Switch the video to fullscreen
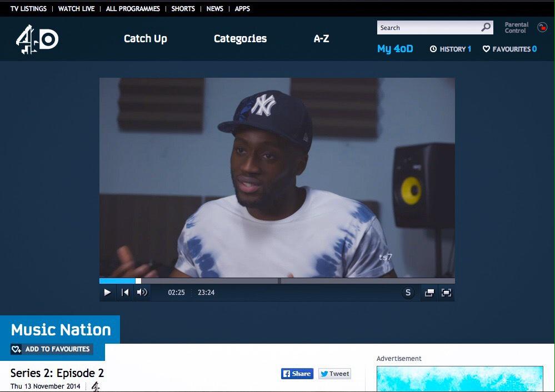The width and height of the screenshot is (555, 392). [x=446, y=292]
